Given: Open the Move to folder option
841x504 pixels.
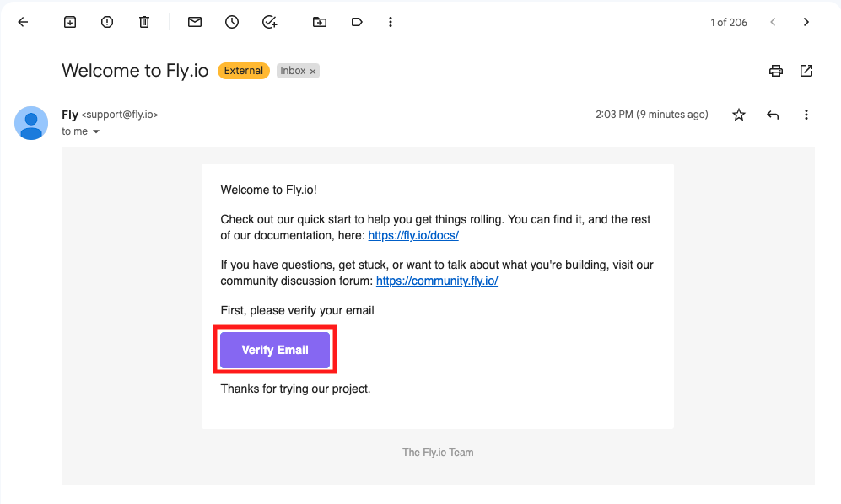Looking at the screenshot, I should 319,23.
